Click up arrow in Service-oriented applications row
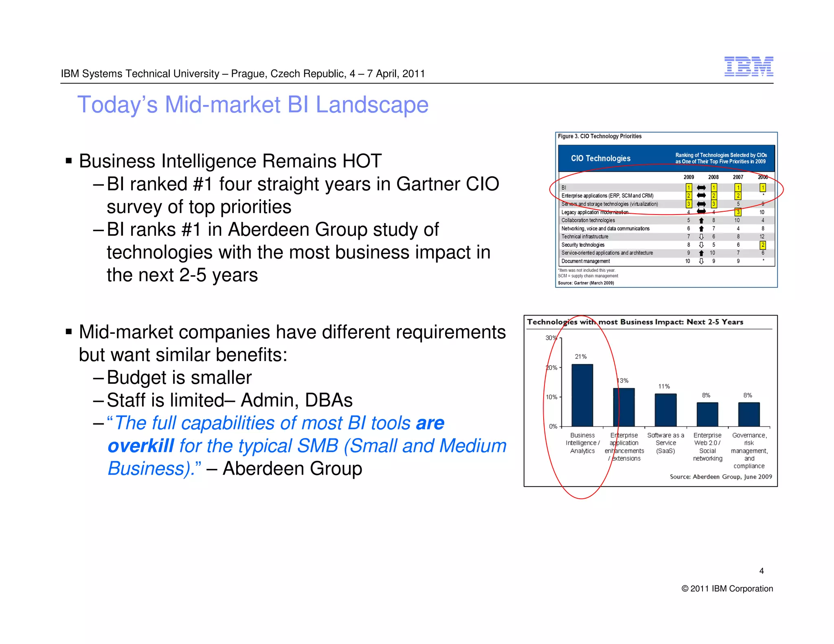834x644 pixels. [x=701, y=253]
